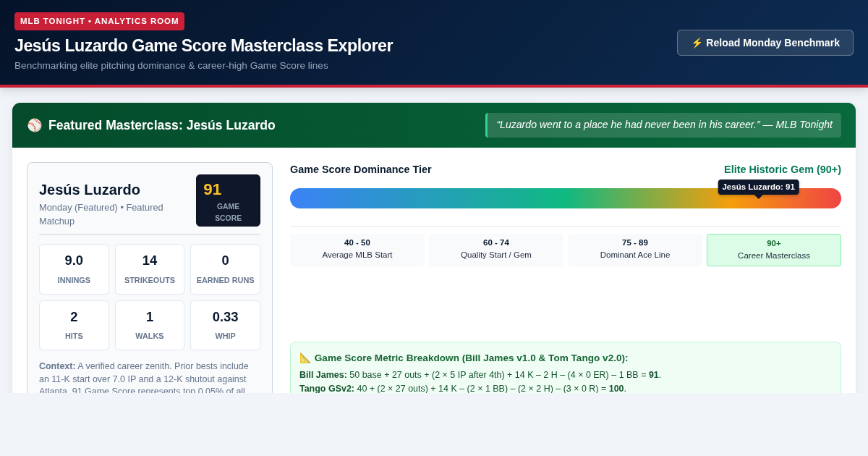
Task: Click the Context paragraph text
Action: click(x=144, y=376)
